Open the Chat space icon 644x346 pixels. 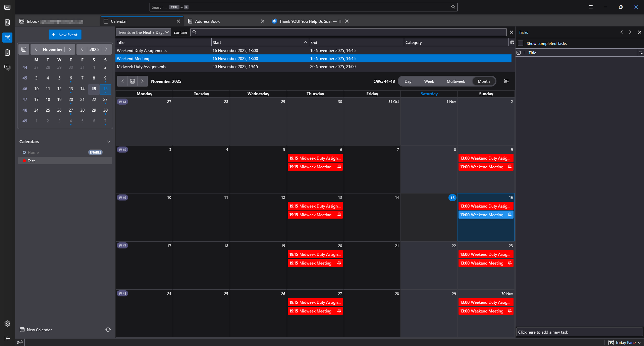[x=7, y=67]
